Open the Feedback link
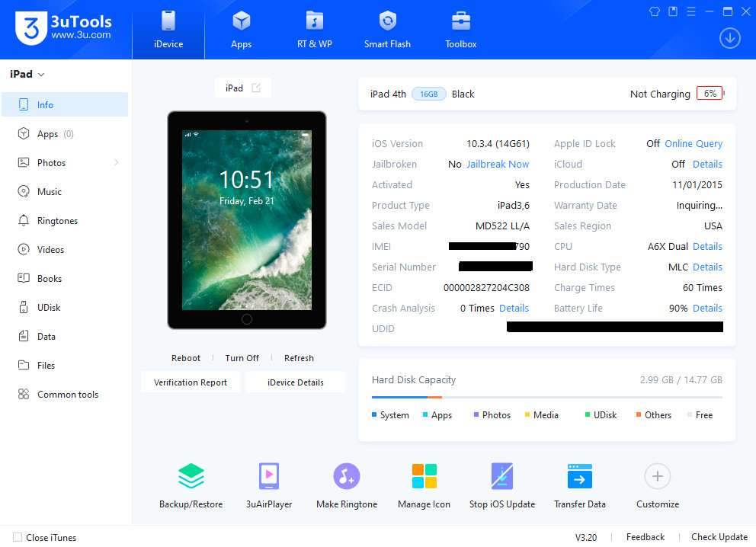This screenshot has height=547, width=756. click(x=645, y=537)
